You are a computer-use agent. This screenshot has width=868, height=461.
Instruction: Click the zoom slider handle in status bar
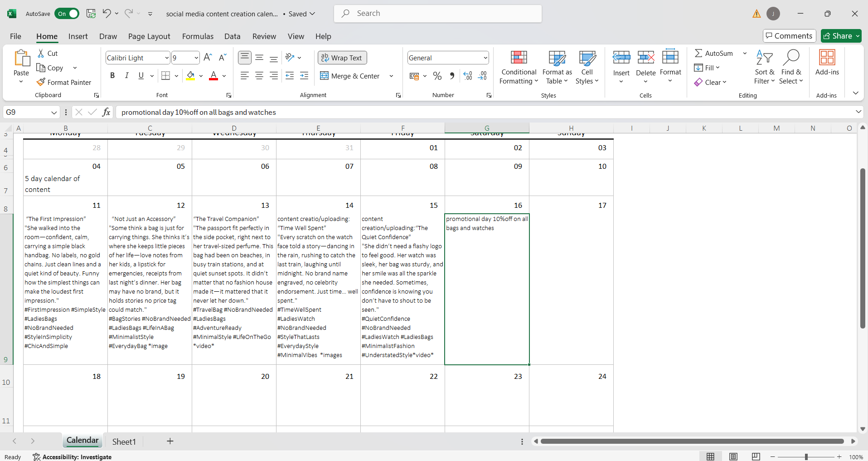pyautogui.click(x=806, y=457)
